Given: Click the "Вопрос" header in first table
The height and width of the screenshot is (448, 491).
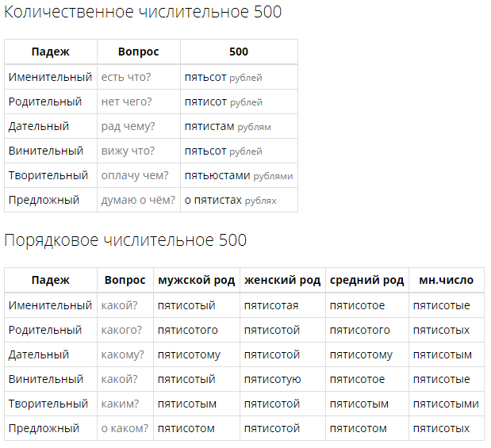Looking at the screenshot, I should click(139, 52).
